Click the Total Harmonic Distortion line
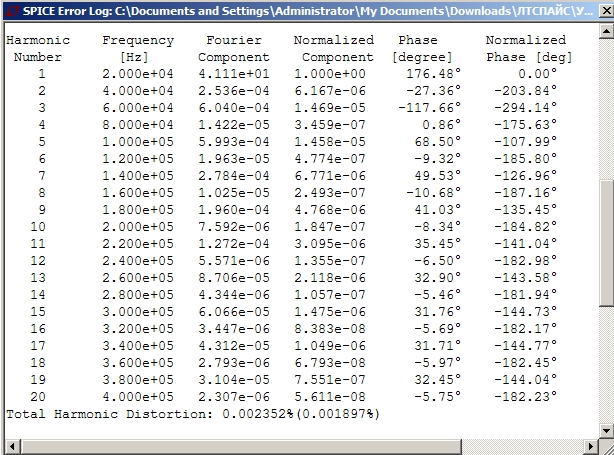 tap(193, 414)
